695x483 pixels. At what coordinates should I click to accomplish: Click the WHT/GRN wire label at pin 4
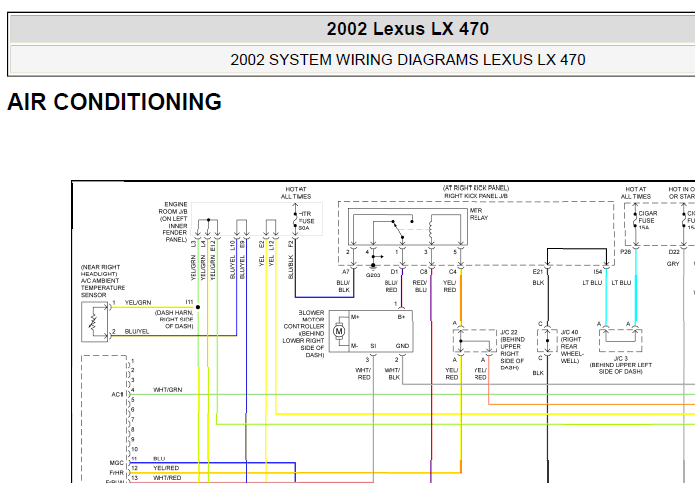pyautogui.click(x=167, y=389)
